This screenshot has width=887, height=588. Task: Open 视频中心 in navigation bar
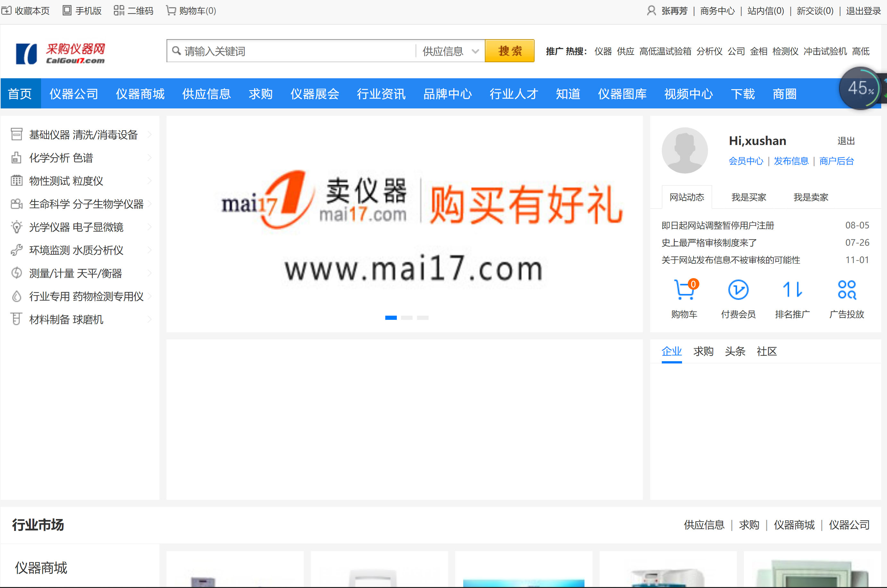689,93
